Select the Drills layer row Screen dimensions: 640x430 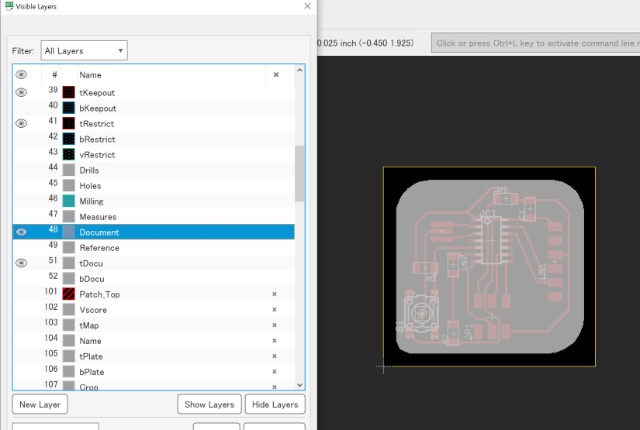coord(153,170)
